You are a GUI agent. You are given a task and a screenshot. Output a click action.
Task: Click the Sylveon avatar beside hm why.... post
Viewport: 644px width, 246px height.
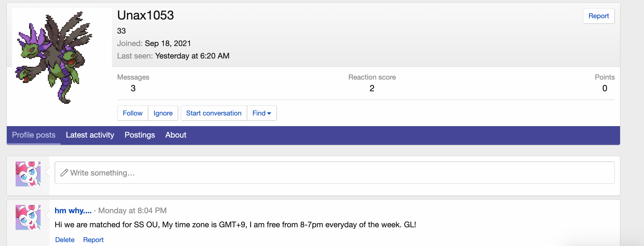click(28, 217)
